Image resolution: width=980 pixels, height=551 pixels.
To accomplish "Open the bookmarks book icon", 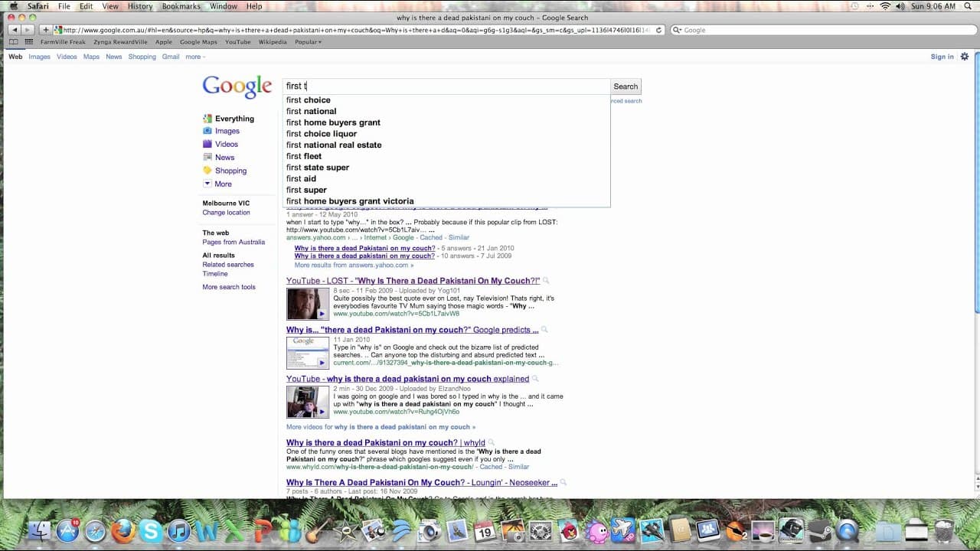I will tap(13, 42).
